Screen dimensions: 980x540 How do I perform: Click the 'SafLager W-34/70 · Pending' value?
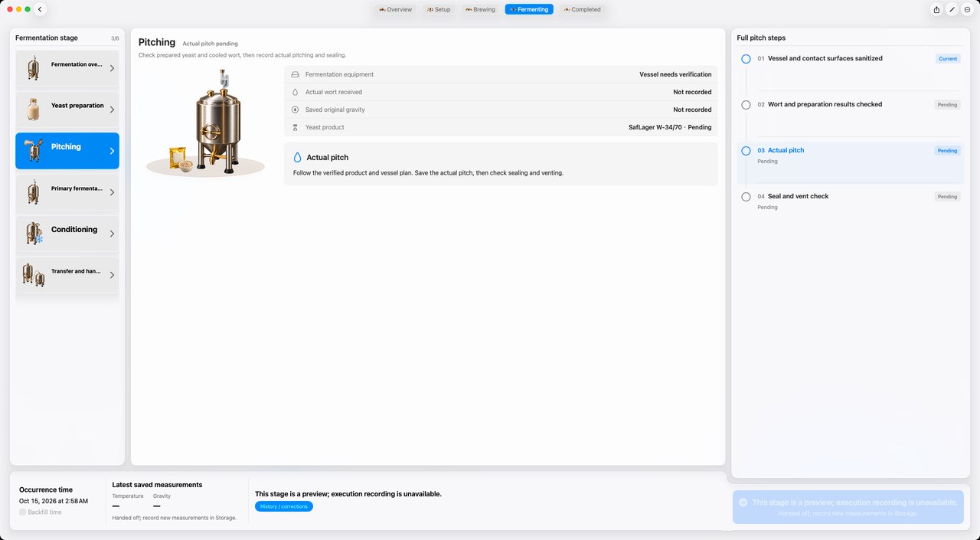(670, 127)
